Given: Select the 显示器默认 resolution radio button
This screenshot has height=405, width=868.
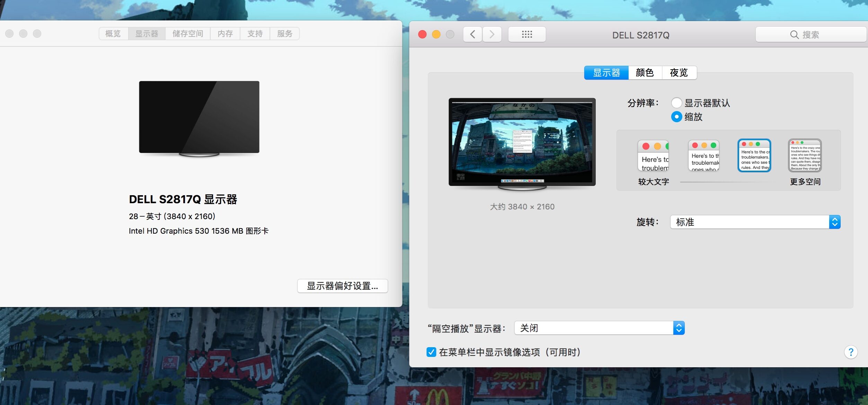Looking at the screenshot, I should pos(676,103).
